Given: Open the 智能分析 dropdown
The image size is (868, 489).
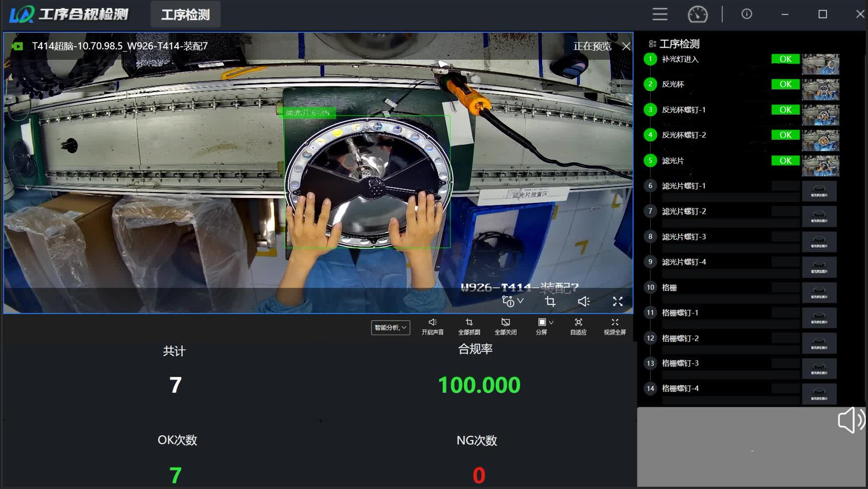Looking at the screenshot, I should (390, 327).
